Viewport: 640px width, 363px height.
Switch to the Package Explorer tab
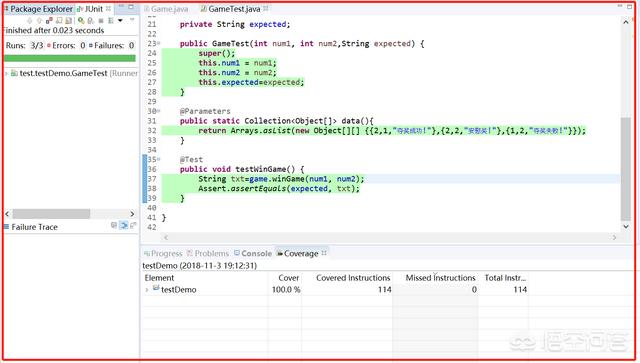(x=38, y=9)
